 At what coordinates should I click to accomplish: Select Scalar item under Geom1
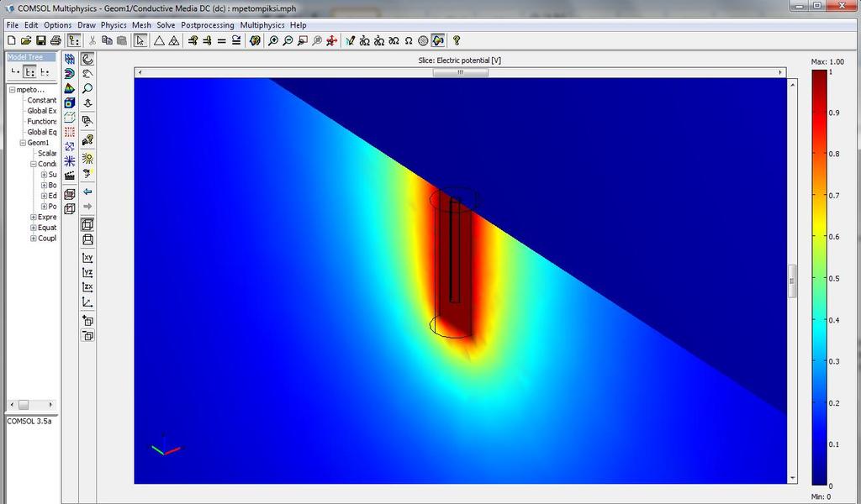pyautogui.click(x=47, y=153)
